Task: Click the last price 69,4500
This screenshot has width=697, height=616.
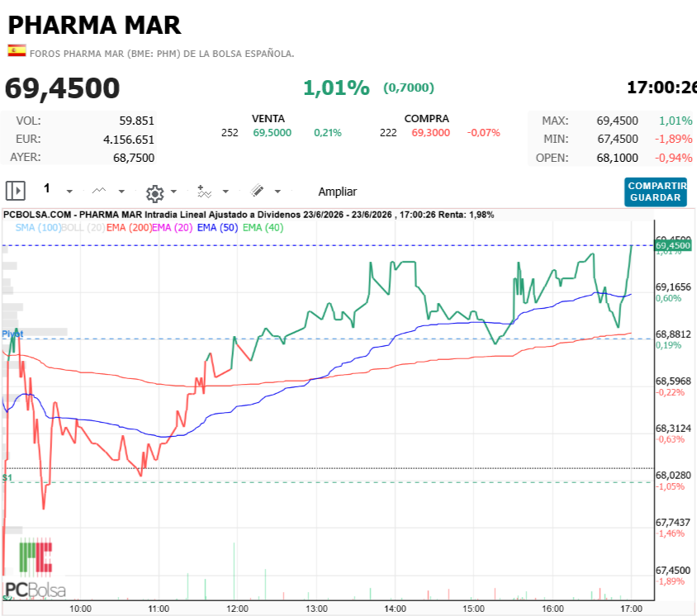Action: pyautogui.click(x=62, y=88)
